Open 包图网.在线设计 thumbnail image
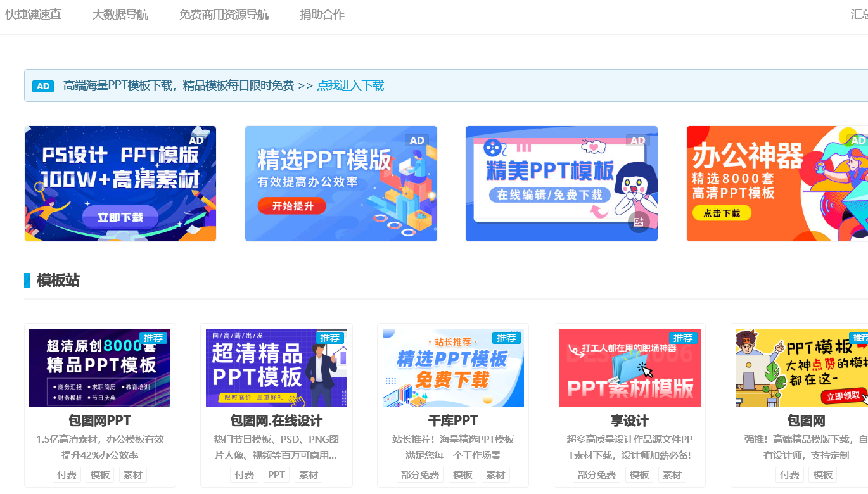868x494 pixels. pos(276,368)
